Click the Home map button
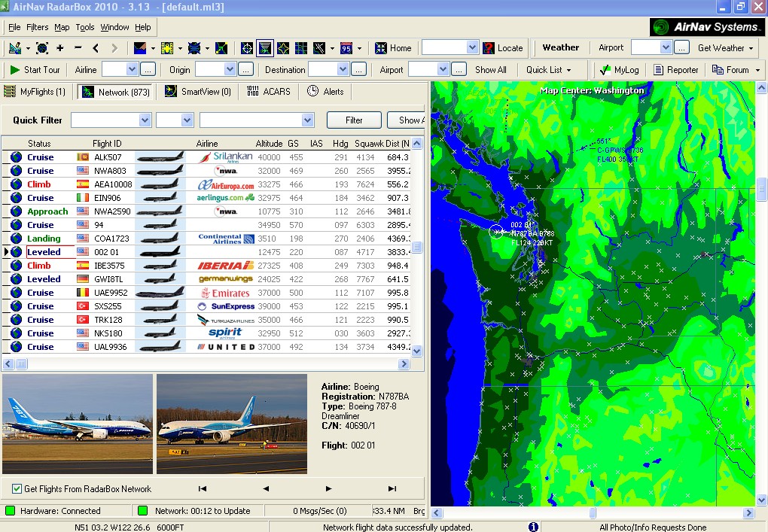 point(393,48)
